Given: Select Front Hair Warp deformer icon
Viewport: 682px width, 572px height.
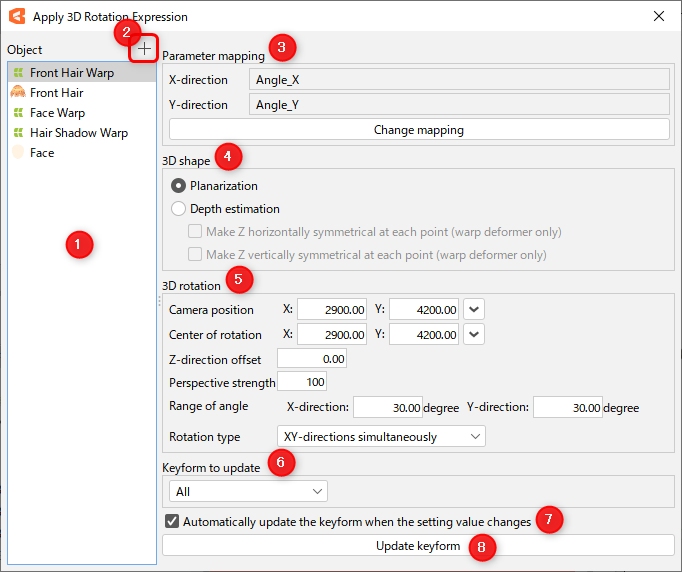Looking at the screenshot, I should 17,73.
